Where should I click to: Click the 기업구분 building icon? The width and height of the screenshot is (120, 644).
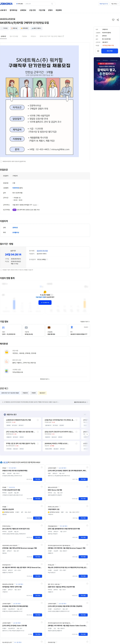pos(26,327)
